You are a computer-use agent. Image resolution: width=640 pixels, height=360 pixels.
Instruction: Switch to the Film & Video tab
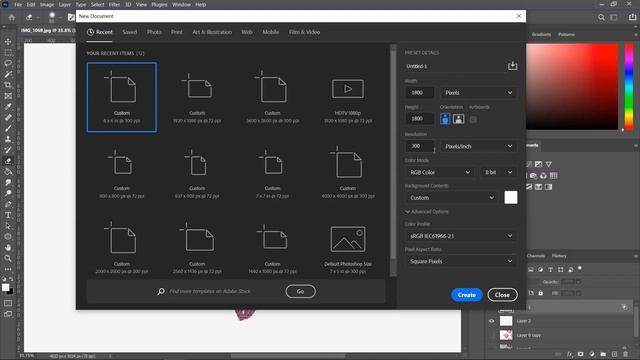coord(304,32)
